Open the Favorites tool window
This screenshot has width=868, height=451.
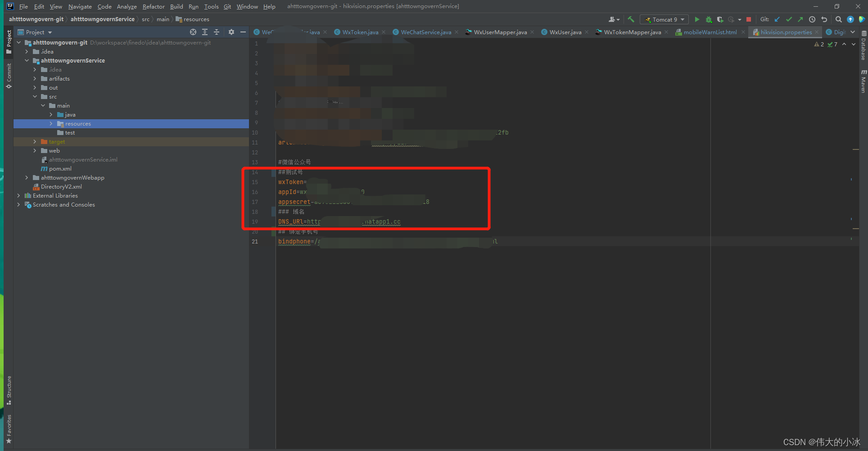(x=9, y=429)
